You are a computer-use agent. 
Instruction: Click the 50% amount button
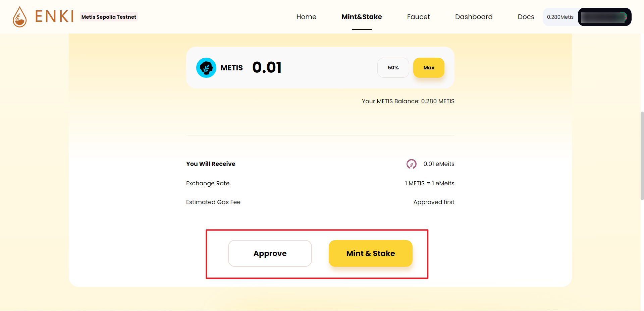pyautogui.click(x=393, y=68)
